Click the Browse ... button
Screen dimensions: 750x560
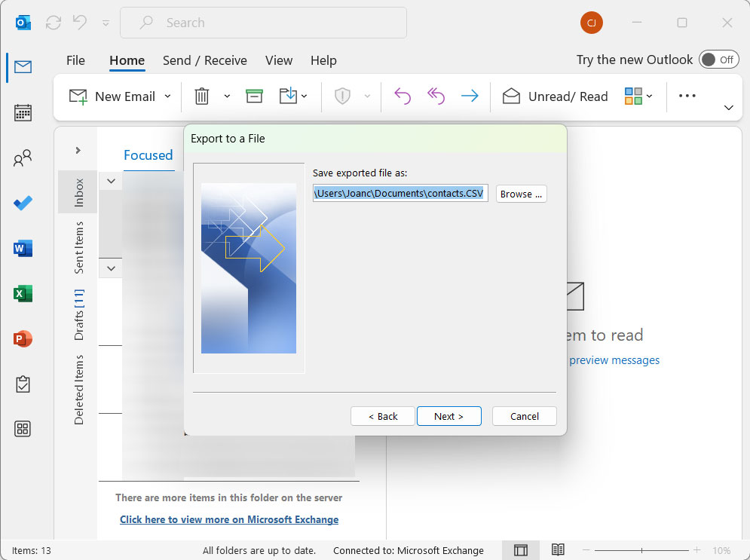click(521, 194)
